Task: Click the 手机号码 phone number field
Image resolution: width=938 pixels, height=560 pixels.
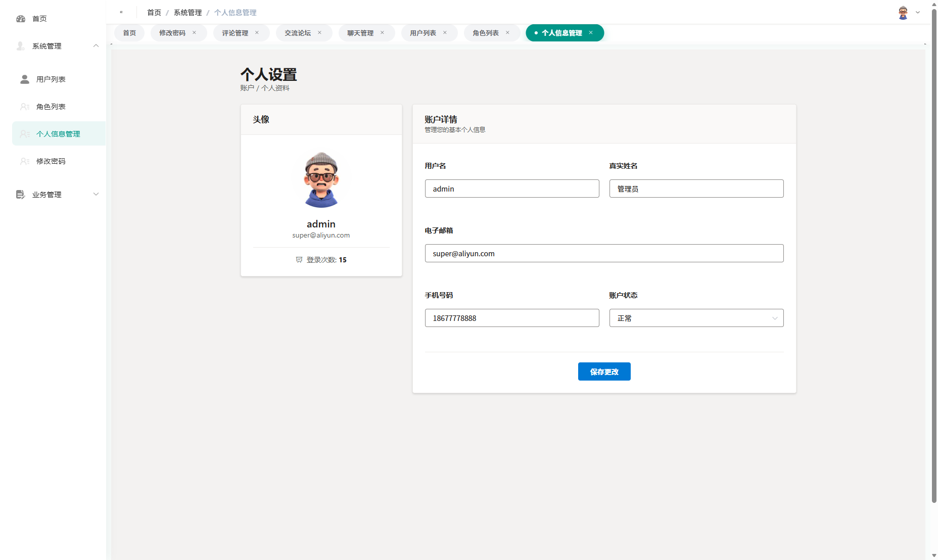Action: coord(511,318)
